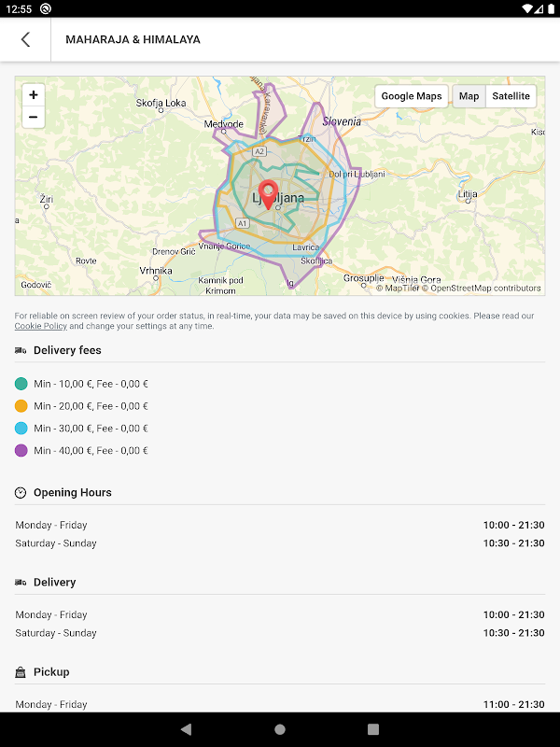Switch to Satellite view
Viewport: 560px width, 747px height.
511,96
